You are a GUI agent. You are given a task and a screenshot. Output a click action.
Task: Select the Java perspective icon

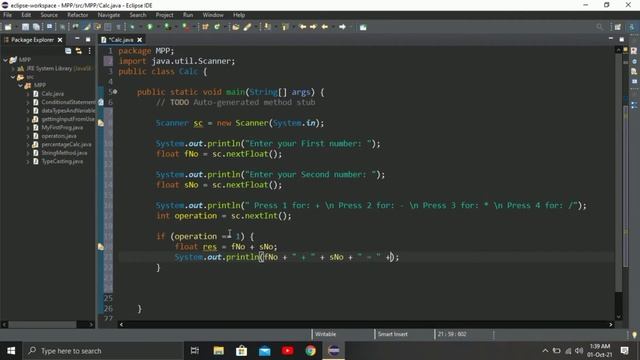(631, 27)
